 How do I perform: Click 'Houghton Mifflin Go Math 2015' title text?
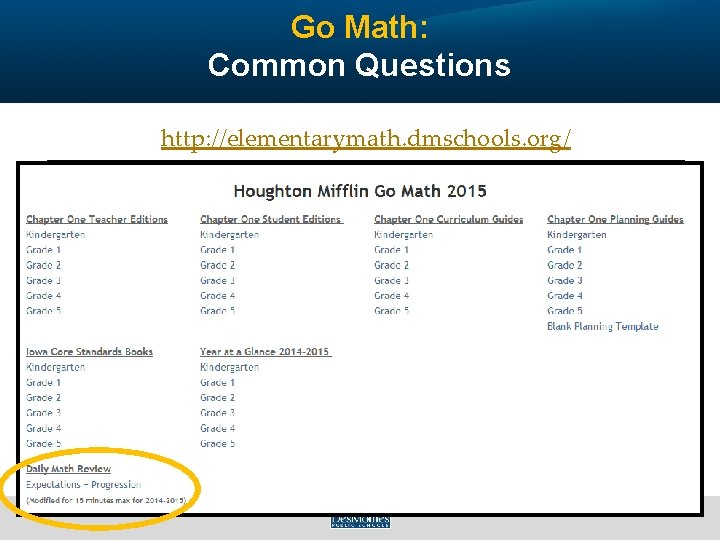coord(360,191)
